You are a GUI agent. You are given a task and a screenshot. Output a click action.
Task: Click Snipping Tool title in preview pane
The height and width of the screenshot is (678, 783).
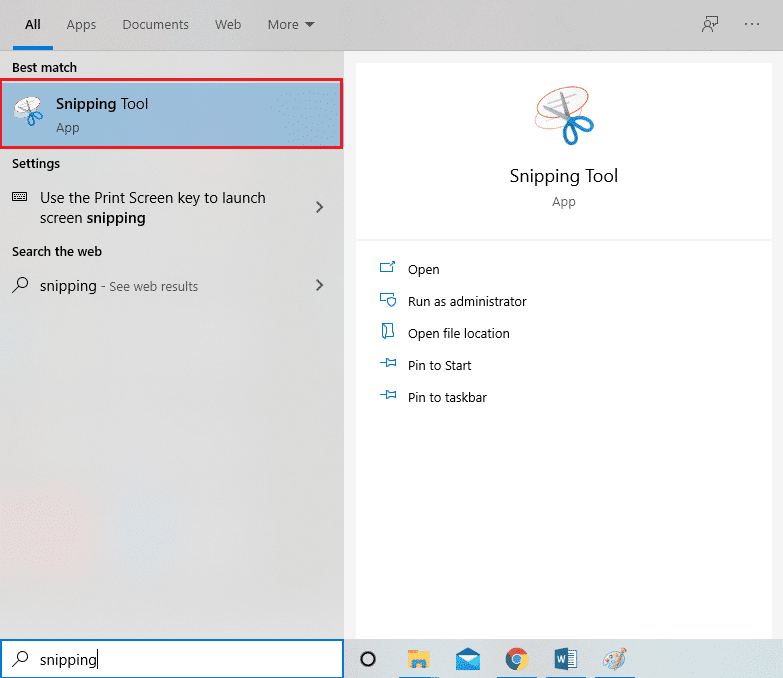click(564, 176)
